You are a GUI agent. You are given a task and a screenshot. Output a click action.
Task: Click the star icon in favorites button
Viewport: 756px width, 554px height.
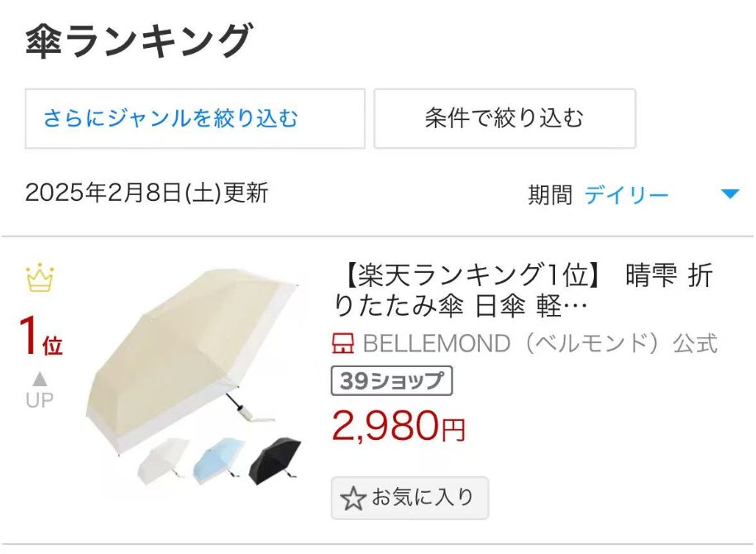coord(353,499)
